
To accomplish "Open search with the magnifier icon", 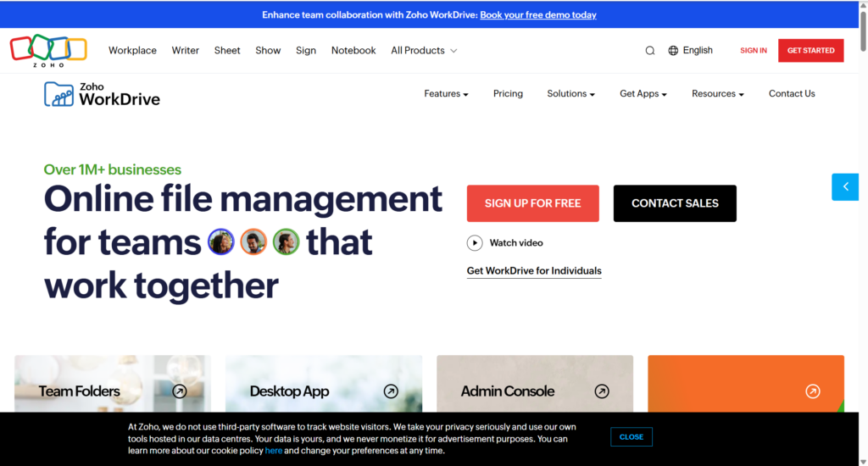I will (x=650, y=51).
